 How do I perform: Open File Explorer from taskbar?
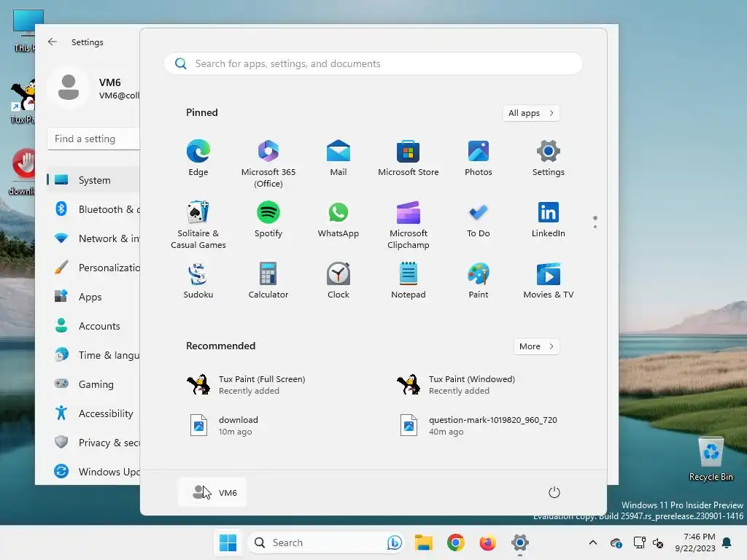(x=424, y=542)
